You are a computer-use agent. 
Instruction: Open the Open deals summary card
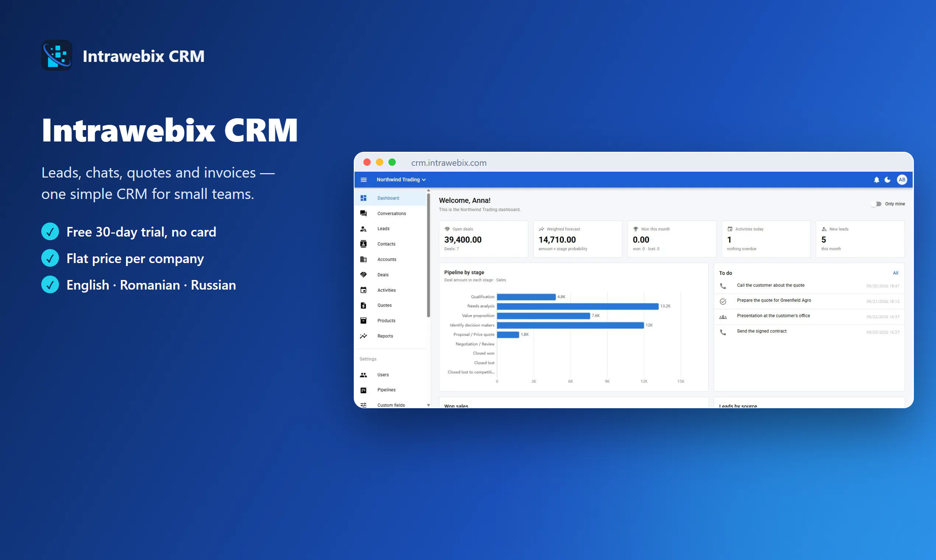click(x=483, y=239)
